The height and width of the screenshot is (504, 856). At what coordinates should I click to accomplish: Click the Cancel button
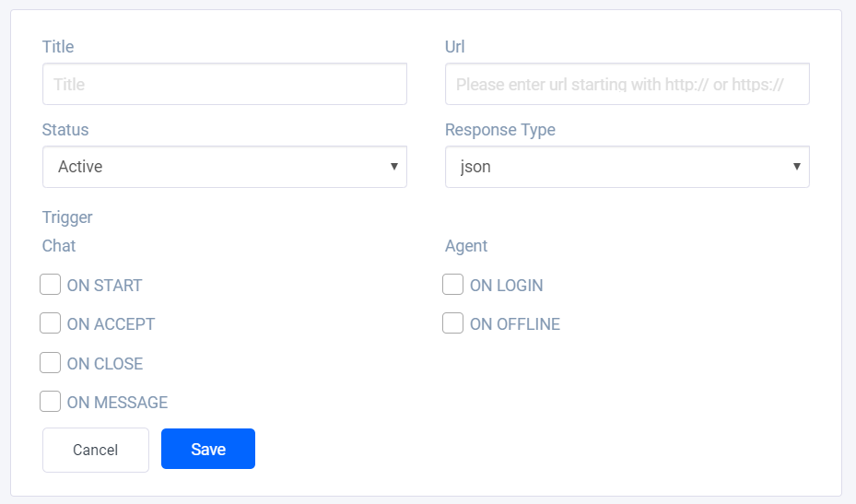tap(96, 450)
